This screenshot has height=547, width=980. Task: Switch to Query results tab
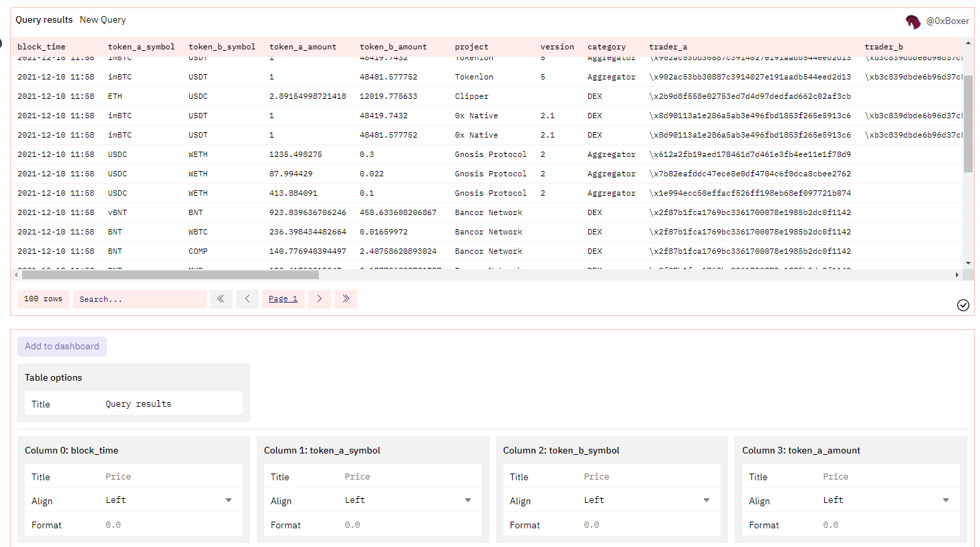tap(44, 20)
